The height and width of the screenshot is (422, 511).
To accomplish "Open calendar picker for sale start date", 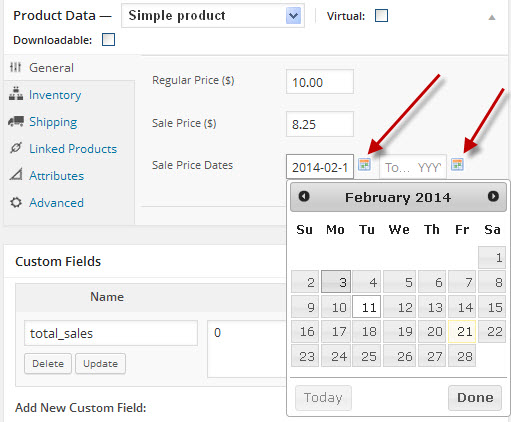I will [364, 164].
